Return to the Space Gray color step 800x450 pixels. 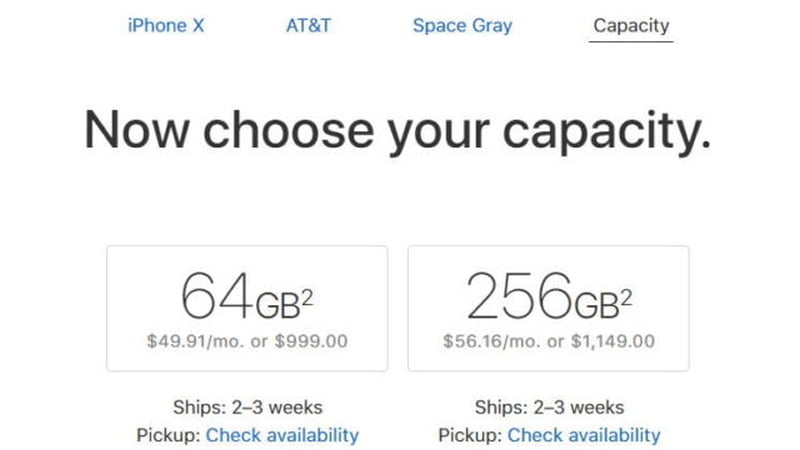coord(462,26)
